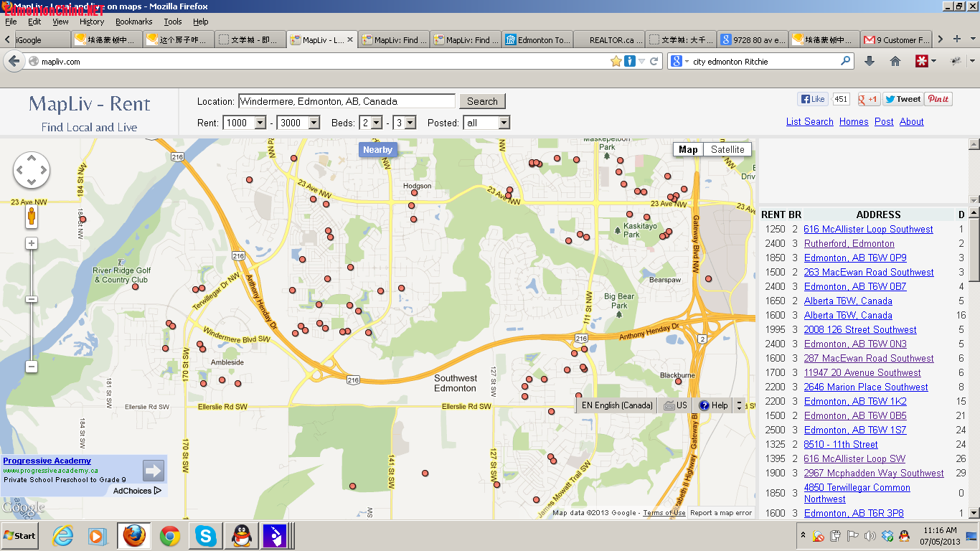The height and width of the screenshot is (551, 980).
Task: Open Skype from the taskbar
Action: 206,536
